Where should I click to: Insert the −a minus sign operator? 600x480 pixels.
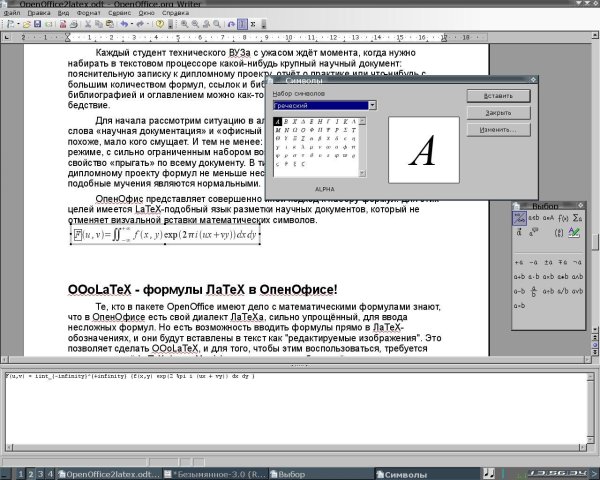point(534,263)
